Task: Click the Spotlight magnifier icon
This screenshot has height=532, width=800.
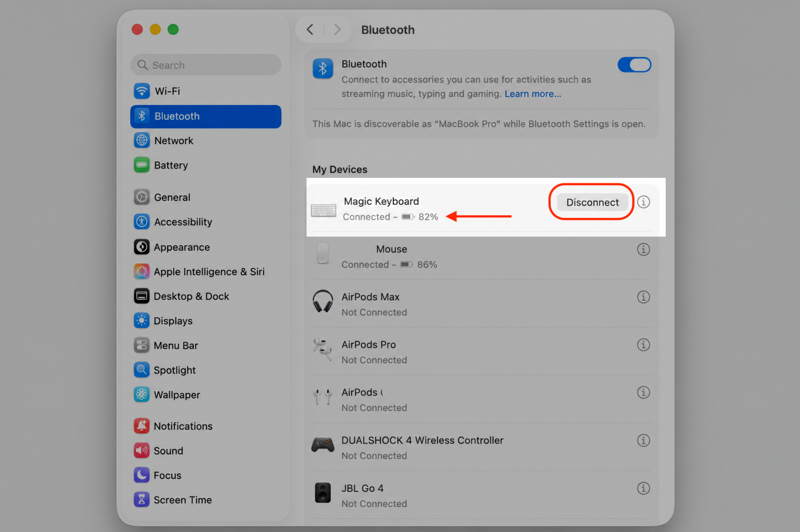Action: click(x=142, y=370)
